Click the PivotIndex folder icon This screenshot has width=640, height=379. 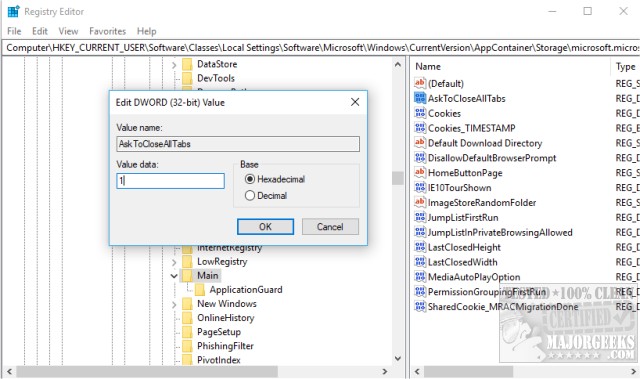187,360
